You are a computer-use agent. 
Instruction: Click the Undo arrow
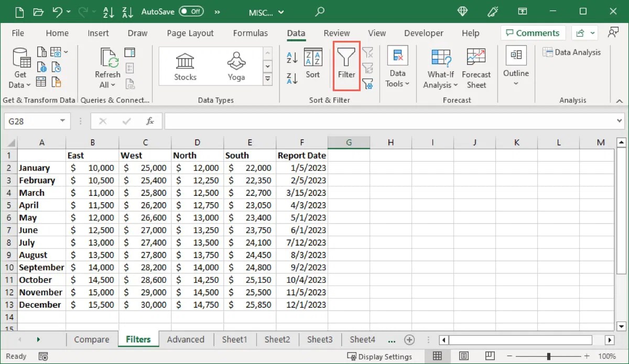pyautogui.click(x=58, y=11)
